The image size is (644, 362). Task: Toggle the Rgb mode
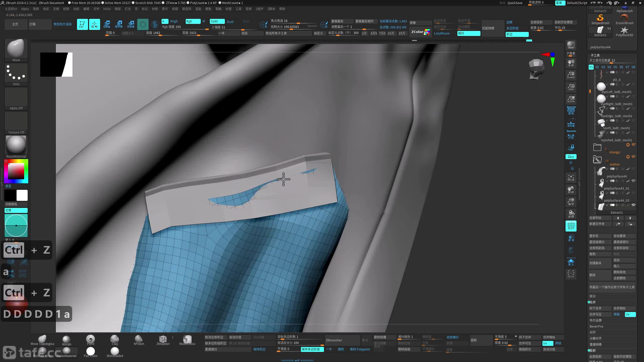(193, 21)
